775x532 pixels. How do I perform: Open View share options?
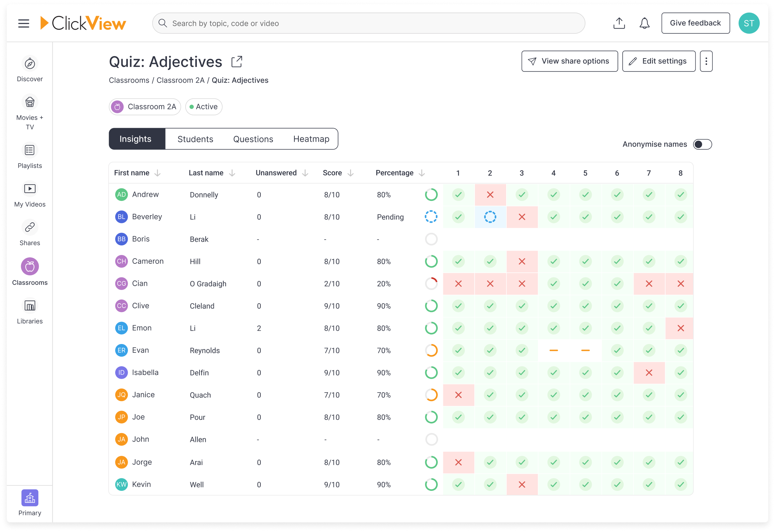click(x=569, y=61)
